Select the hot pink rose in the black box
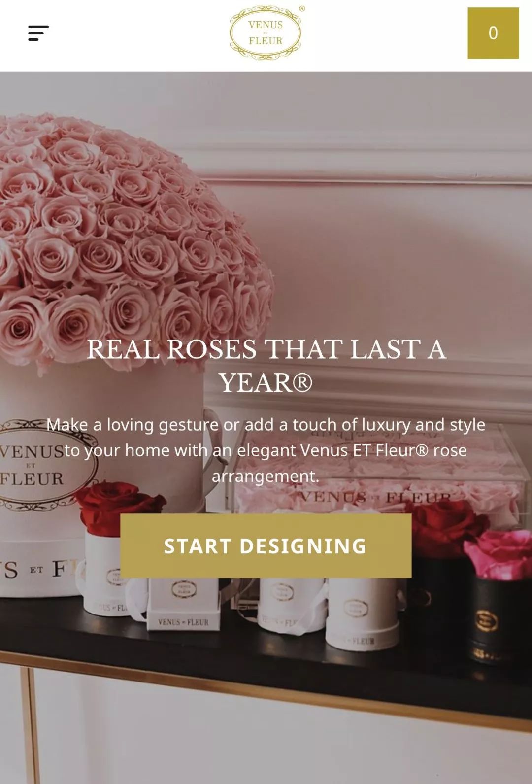This screenshot has width=532, height=784. 498,554
